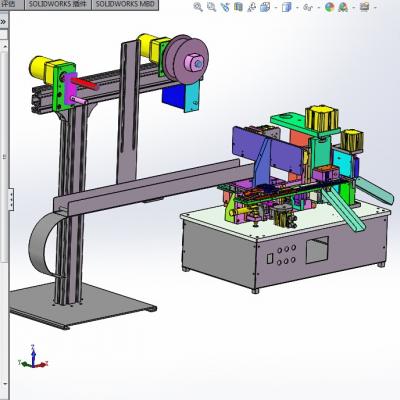
Task: Expand the Display Style dropdown arrow
Action: [x=297, y=7]
